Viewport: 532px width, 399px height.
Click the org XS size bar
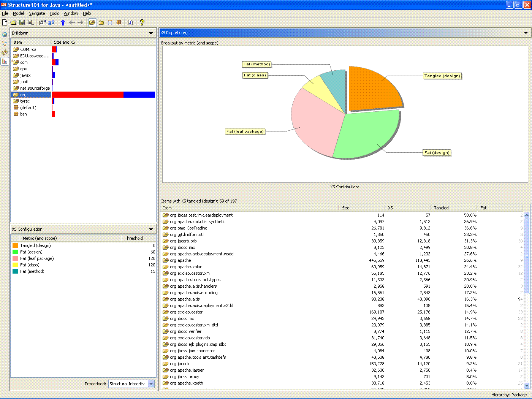(x=103, y=95)
